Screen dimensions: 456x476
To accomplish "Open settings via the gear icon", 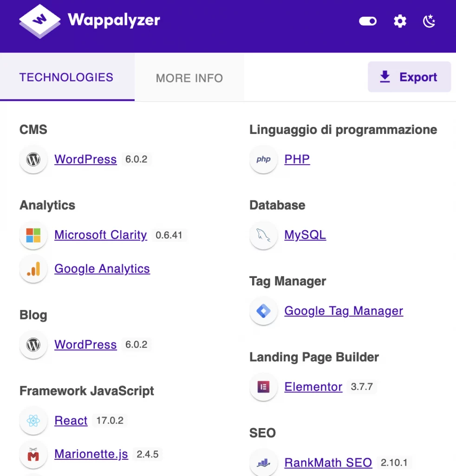I will point(400,21).
